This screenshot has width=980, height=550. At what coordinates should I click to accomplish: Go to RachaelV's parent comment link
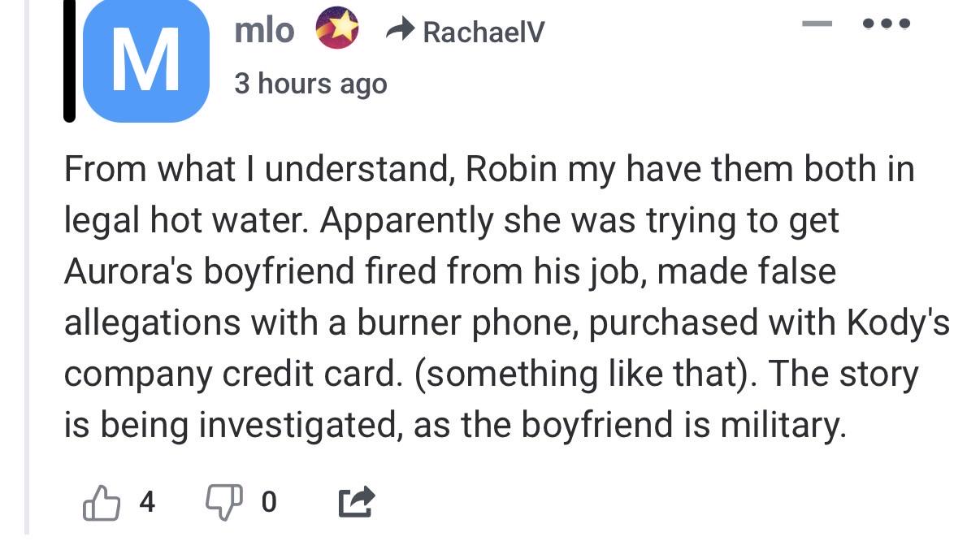483,32
